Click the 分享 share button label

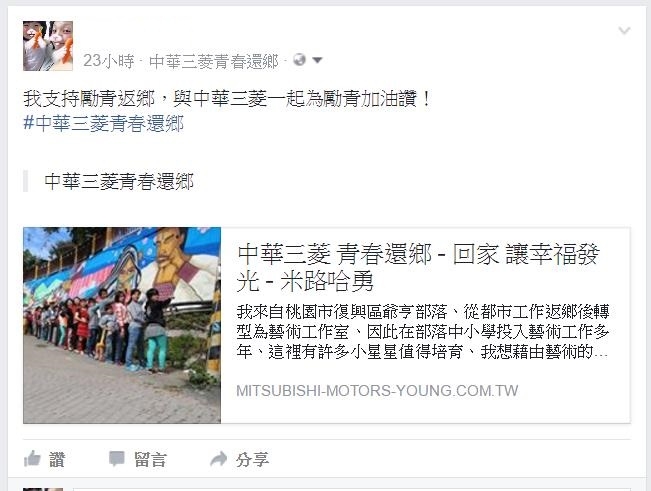pyautogui.click(x=252, y=459)
